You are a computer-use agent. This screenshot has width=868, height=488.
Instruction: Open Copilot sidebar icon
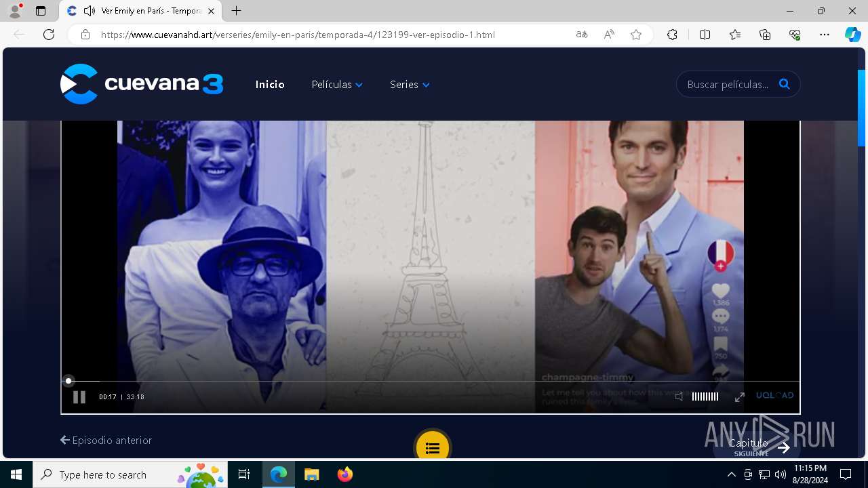[x=852, y=35]
